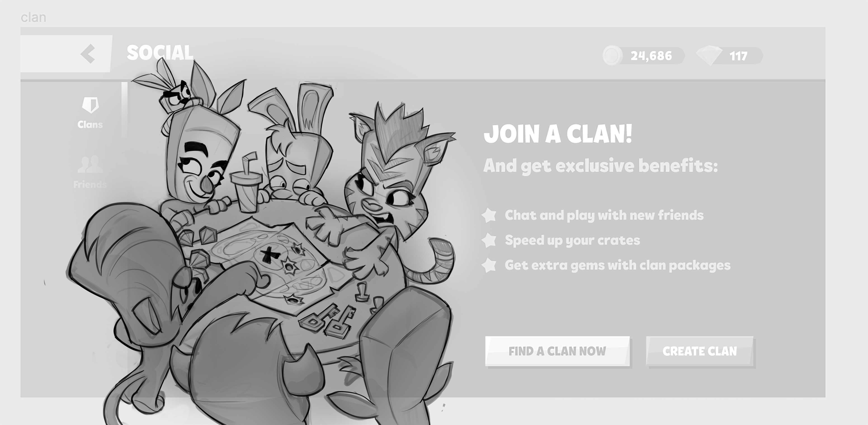Click the Friends people icon

[x=90, y=164]
